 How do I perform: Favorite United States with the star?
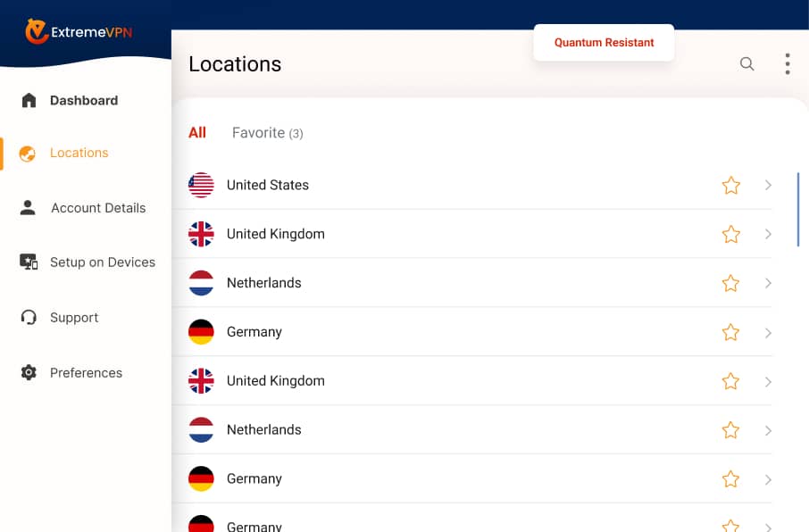coord(730,186)
